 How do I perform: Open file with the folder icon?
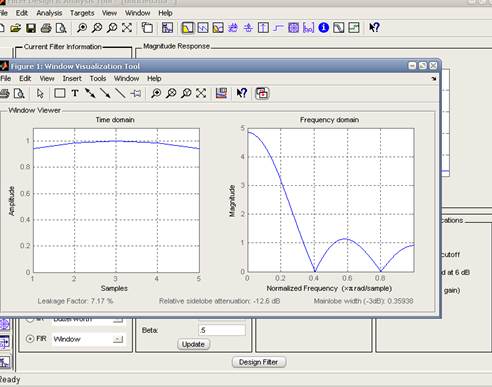(15, 28)
